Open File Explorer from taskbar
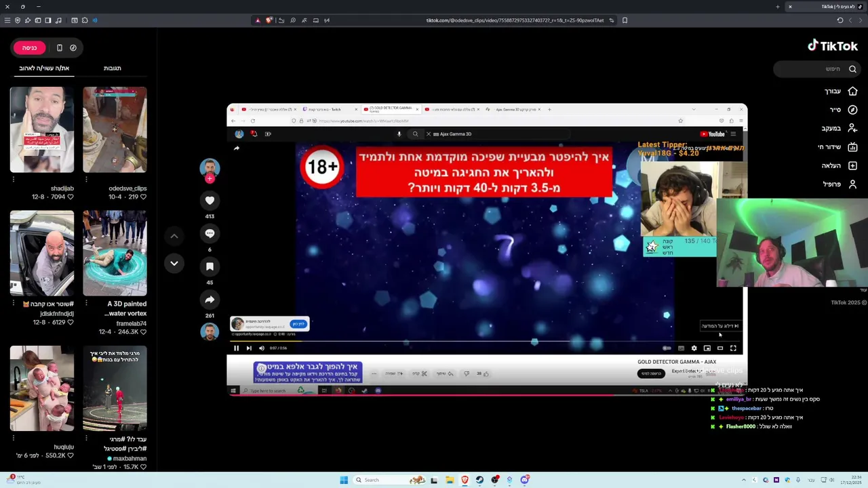 tap(450, 480)
